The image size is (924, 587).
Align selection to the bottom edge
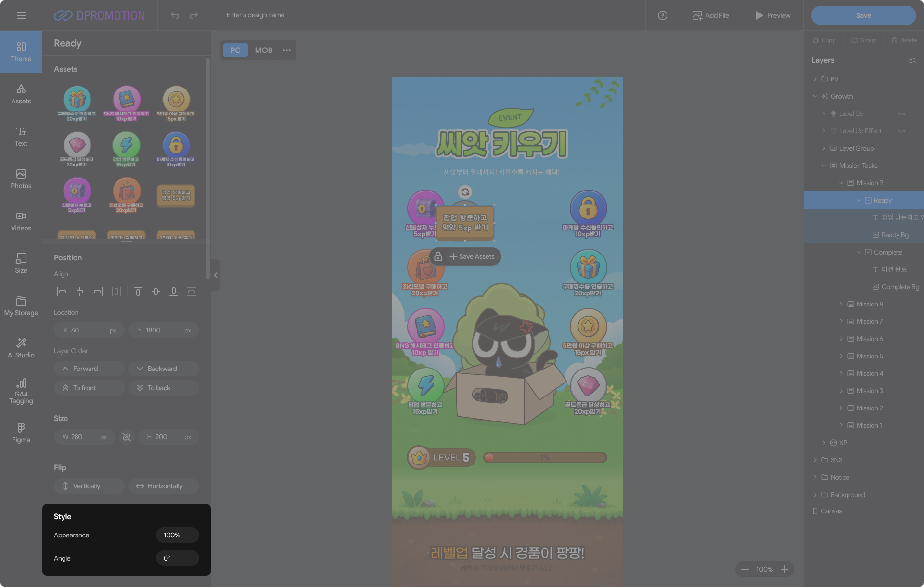pyautogui.click(x=174, y=292)
